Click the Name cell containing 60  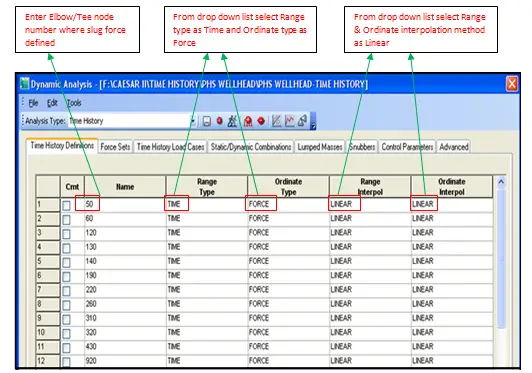[125, 219]
